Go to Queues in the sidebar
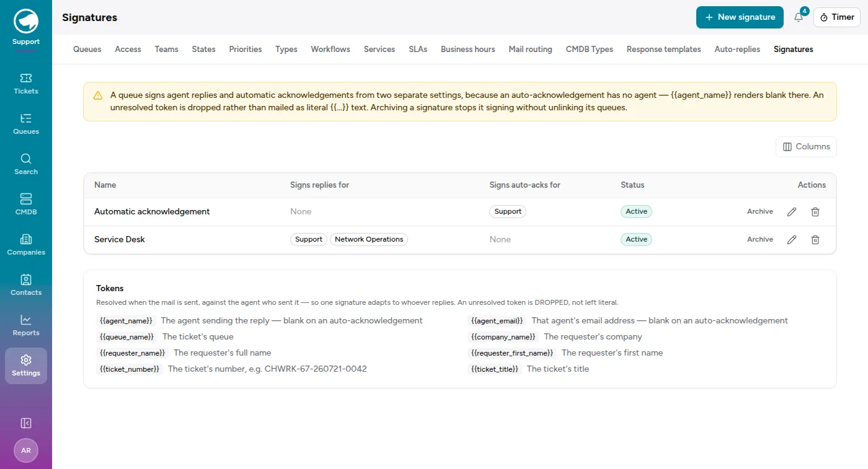 (x=26, y=124)
